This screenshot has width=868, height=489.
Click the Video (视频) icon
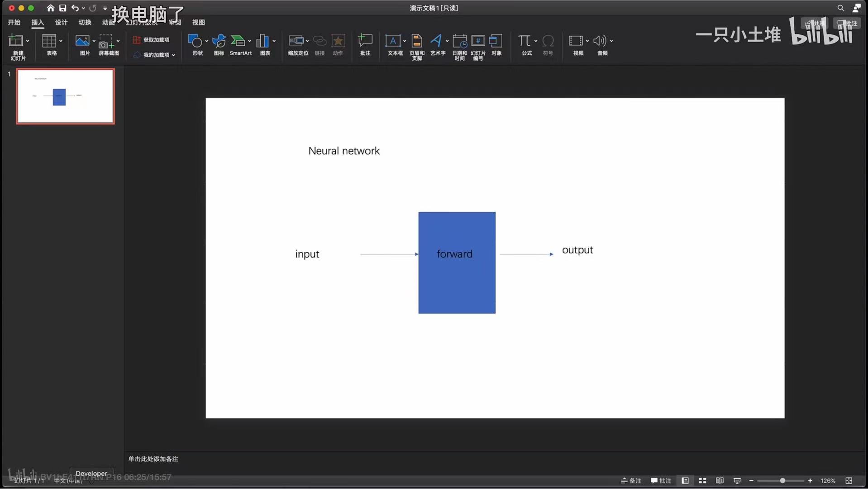(576, 41)
